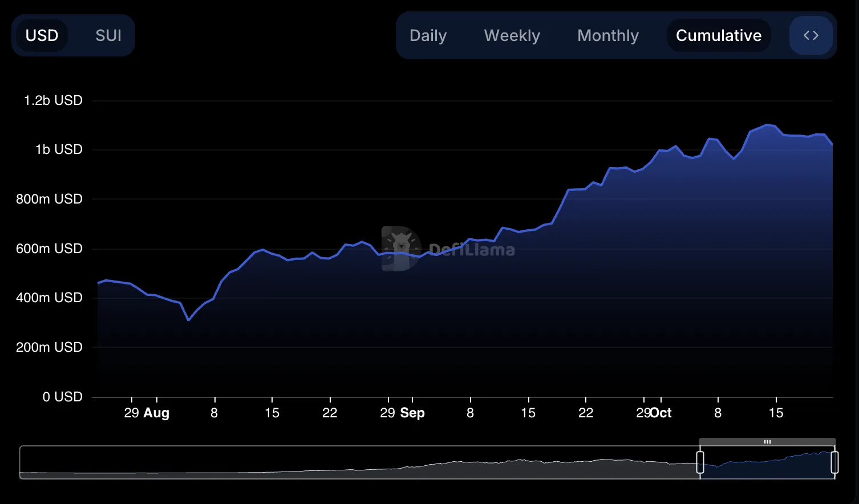Select the right range slider handle

834,462
